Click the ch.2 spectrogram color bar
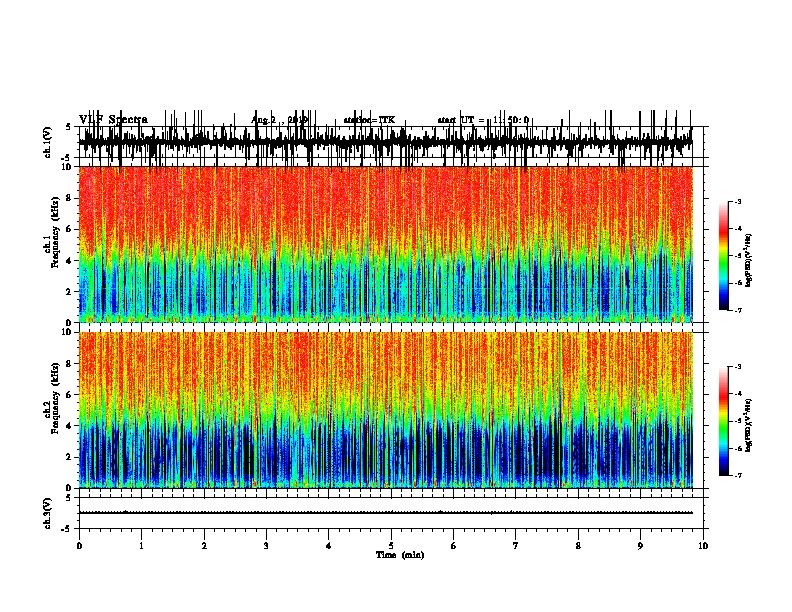This screenshot has width=792, height=612. [724, 421]
